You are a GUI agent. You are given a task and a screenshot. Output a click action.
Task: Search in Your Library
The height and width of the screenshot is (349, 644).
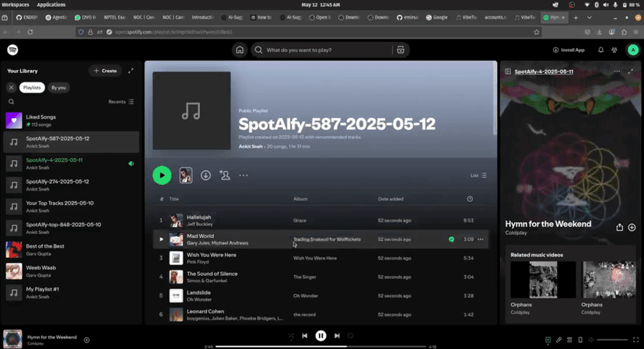coord(11,102)
